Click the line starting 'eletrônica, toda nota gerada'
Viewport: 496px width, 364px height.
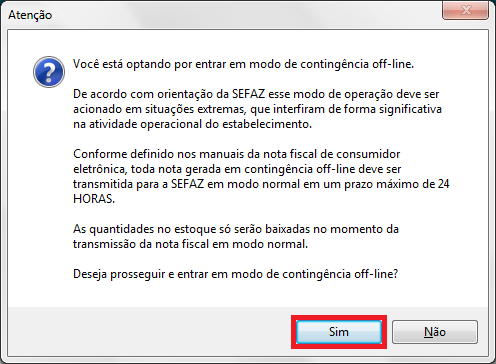(237, 169)
